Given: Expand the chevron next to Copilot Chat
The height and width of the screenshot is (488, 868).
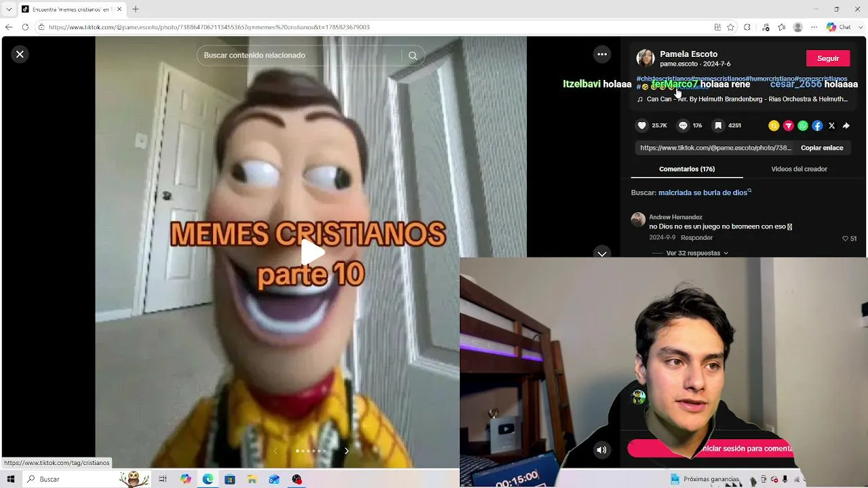Looking at the screenshot, I should (x=859, y=27).
